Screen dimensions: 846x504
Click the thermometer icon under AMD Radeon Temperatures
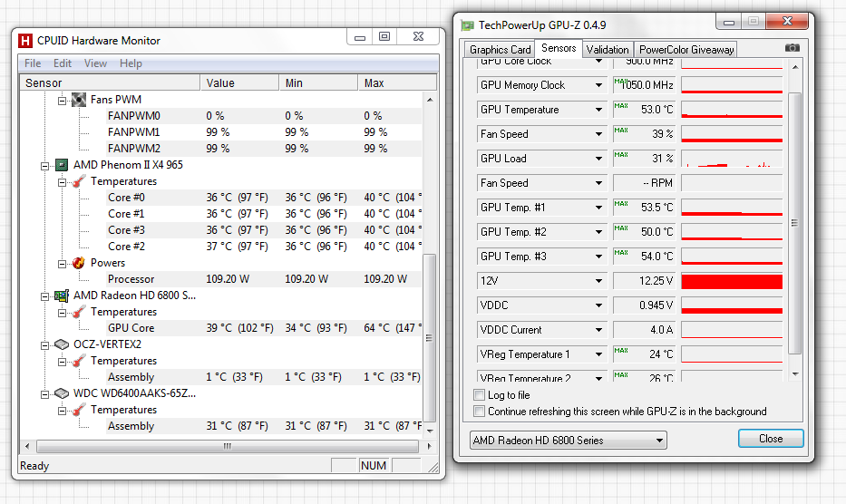click(79, 312)
